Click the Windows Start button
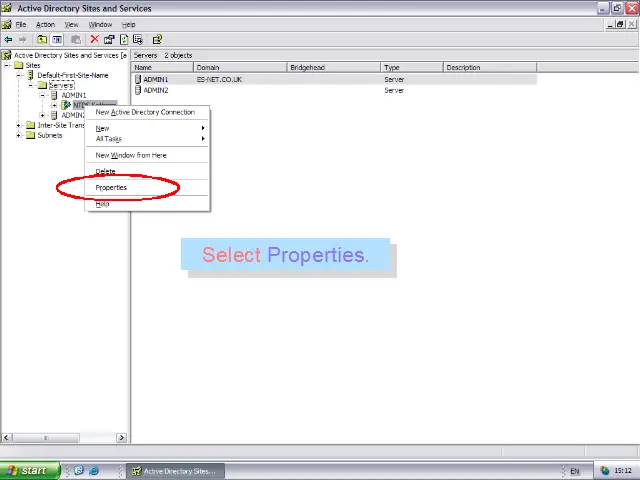This screenshot has width=640, height=480. [30, 471]
